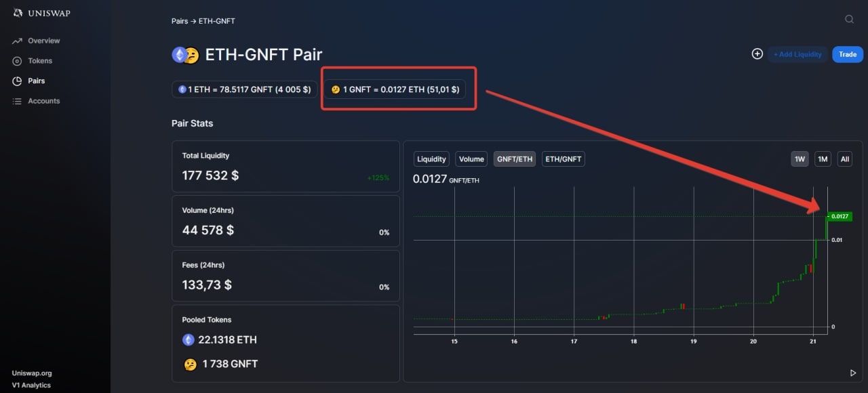Open the search magnifier icon

849,19
